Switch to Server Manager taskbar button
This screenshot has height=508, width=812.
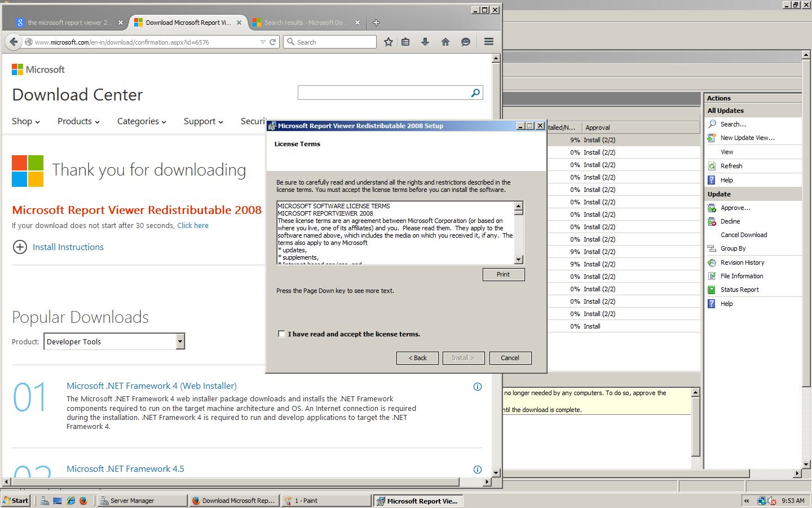pyautogui.click(x=143, y=501)
